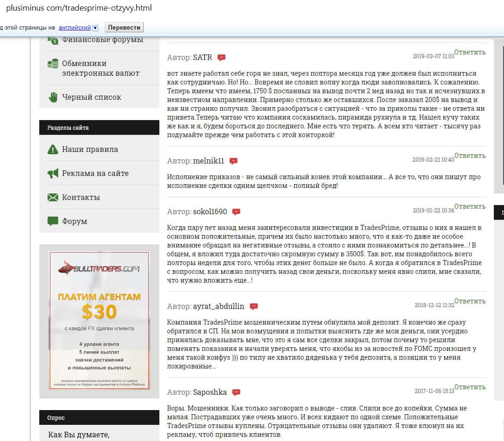The width and height of the screenshot is (504, 441).
Task: Click the английский language link
Action: coord(74,28)
